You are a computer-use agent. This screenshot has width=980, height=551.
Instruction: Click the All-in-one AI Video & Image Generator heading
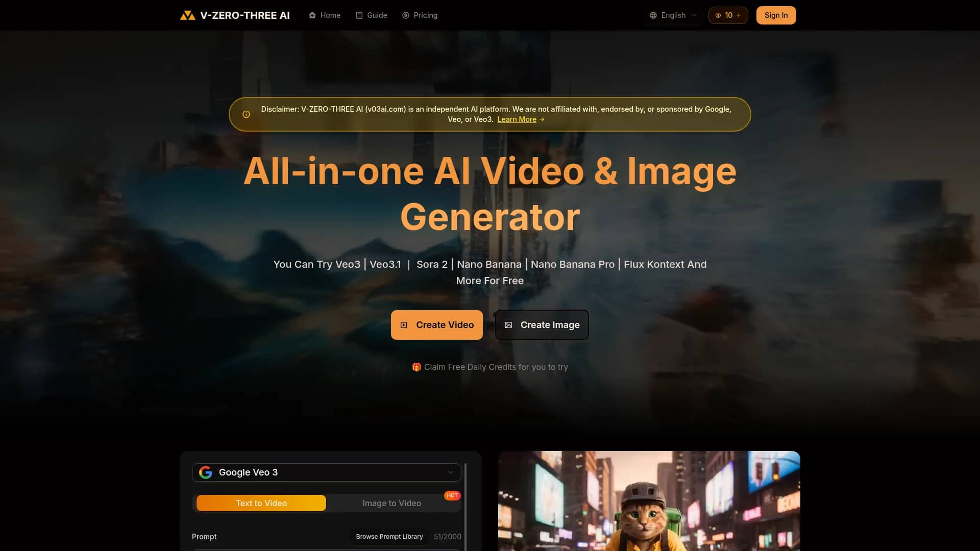(x=490, y=194)
